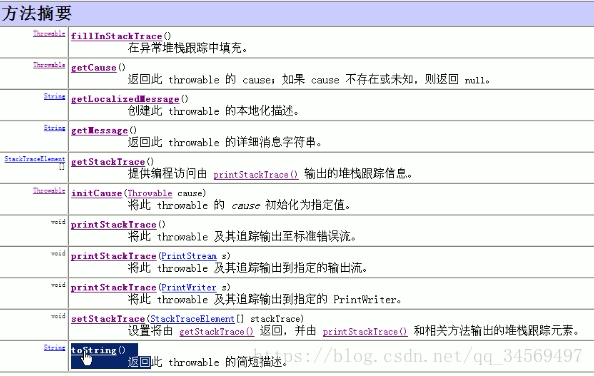Follow printStackTrace() link in setStackTrace description
This screenshot has height=376, width=594.
365,332
